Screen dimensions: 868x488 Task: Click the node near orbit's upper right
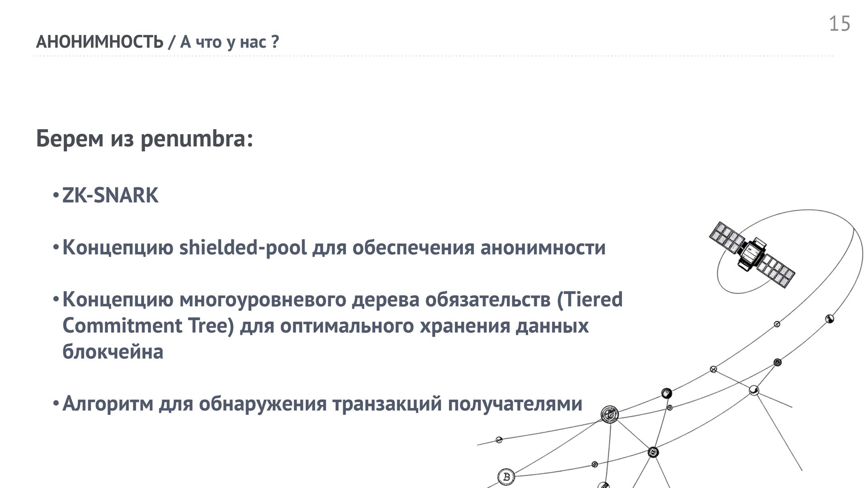[830, 319]
